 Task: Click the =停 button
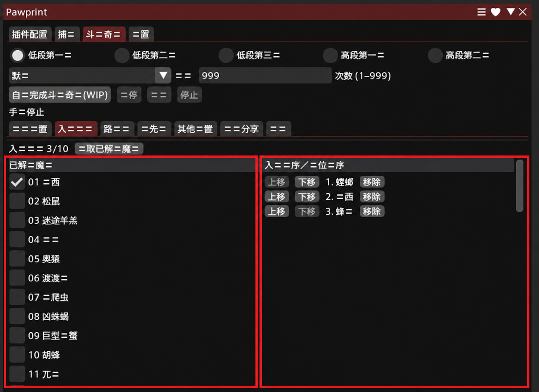coord(129,95)
